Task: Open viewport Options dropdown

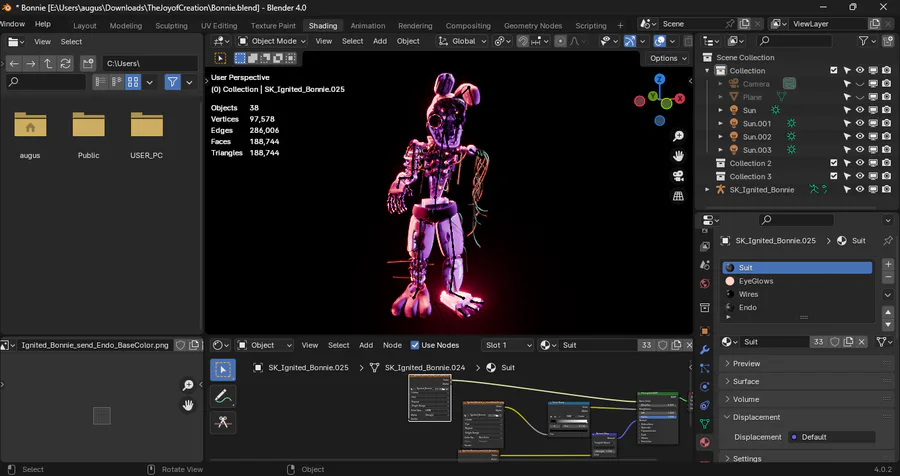Action: point(669,59)
